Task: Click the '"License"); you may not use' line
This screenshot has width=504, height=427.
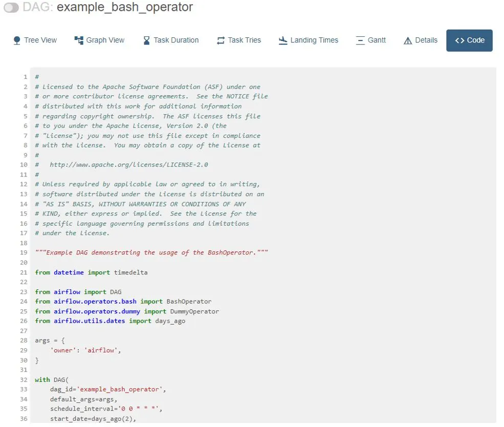Action: (x=147, y=136)
